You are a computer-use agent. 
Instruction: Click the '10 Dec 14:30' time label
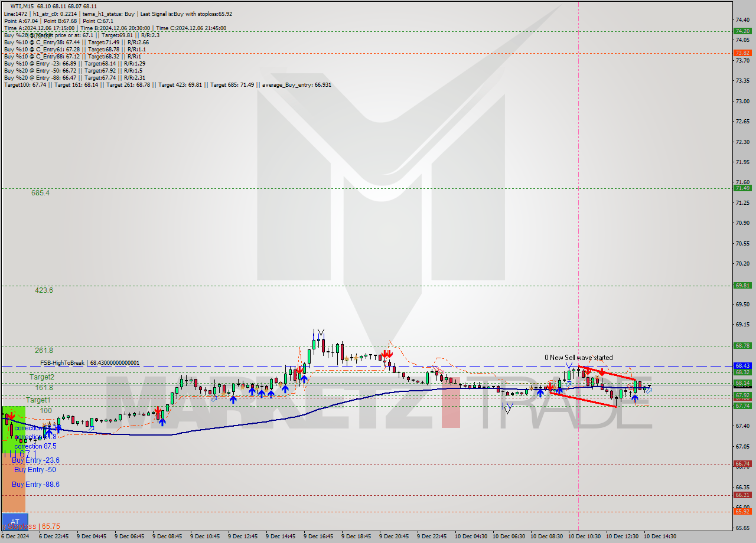click(x=660, y=537)
